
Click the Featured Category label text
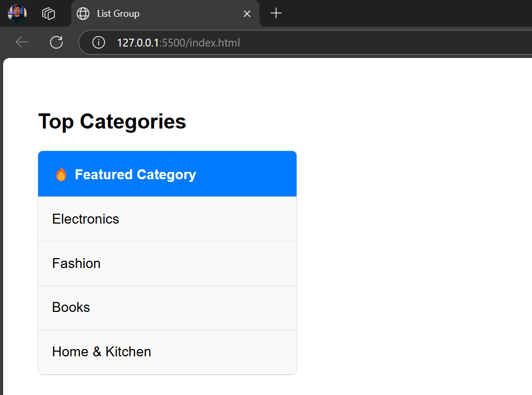pyautogui.click(x=135, y=175)
